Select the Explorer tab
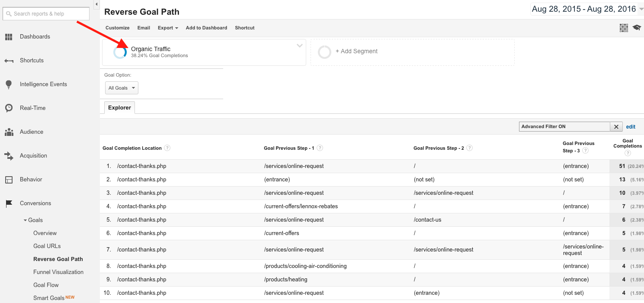 click(x=119, y=108)
